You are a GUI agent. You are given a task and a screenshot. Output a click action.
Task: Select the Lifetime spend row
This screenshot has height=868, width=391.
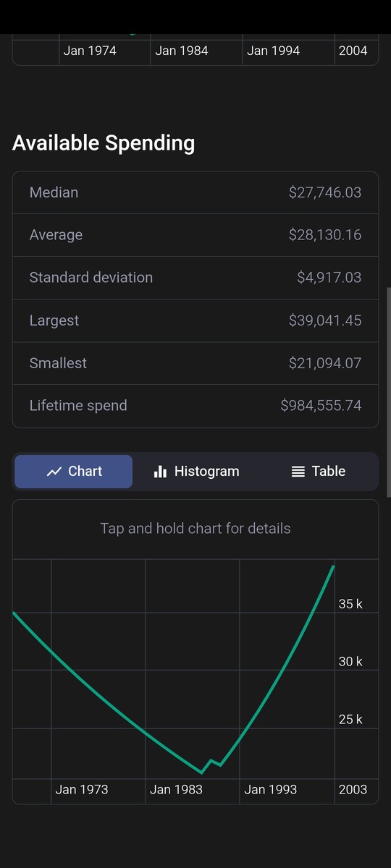(x=195, y=406)
